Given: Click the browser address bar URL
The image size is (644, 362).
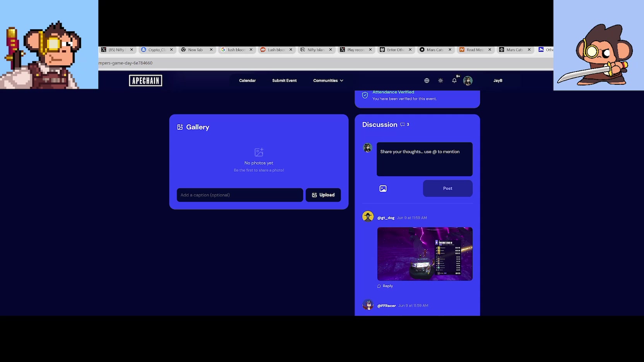Looking at the screenshot, I should (x=125, y=63).
